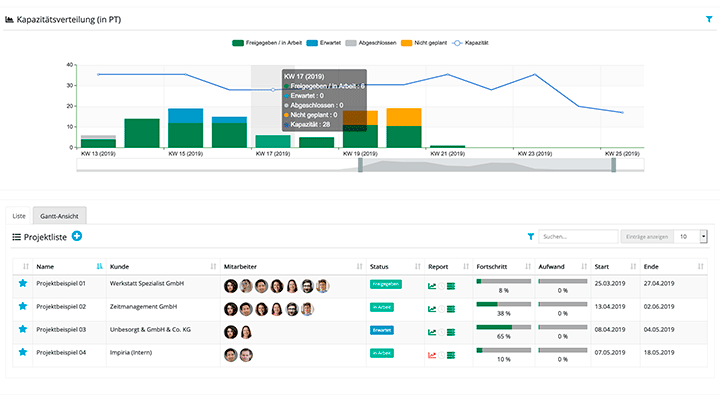
Task: Toggle 'Erwartet' series in chart legend
Action: (326, 43)
